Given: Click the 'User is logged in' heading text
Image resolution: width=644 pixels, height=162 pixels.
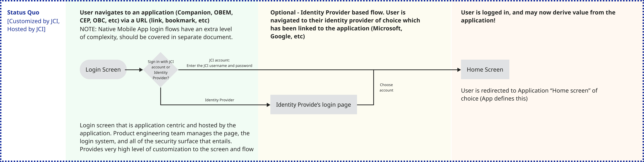Looking at the screenshot, I should tap(538, 16).
